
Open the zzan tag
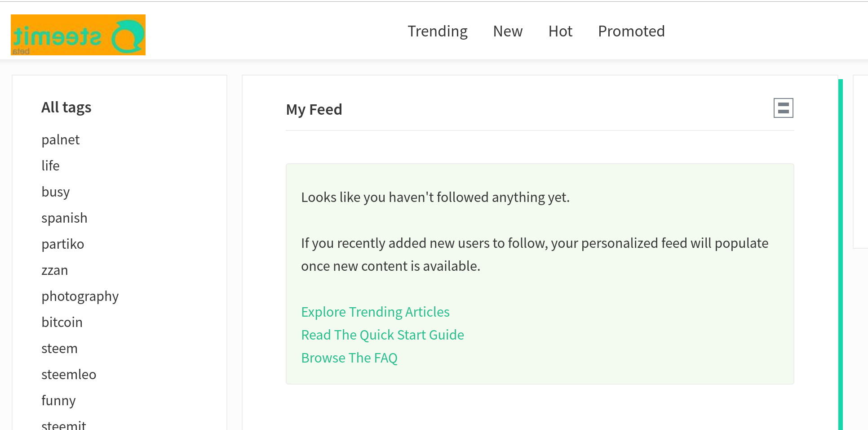coord(54,270)
